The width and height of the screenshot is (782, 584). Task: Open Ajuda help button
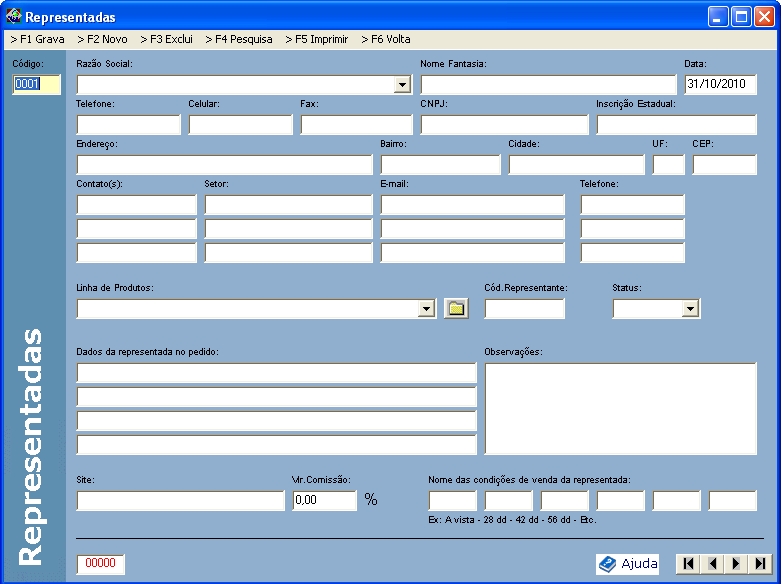pyautogui.click(x=628, y=564)
